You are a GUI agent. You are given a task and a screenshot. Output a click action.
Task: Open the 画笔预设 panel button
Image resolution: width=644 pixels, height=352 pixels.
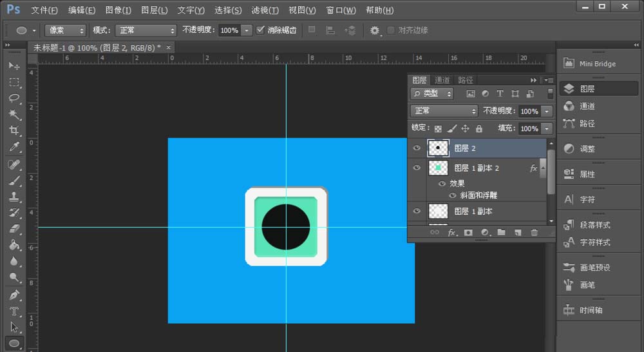594,268
